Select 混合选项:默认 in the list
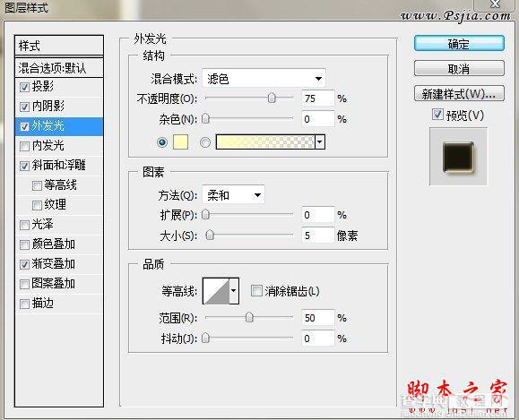 coord(59,68)
